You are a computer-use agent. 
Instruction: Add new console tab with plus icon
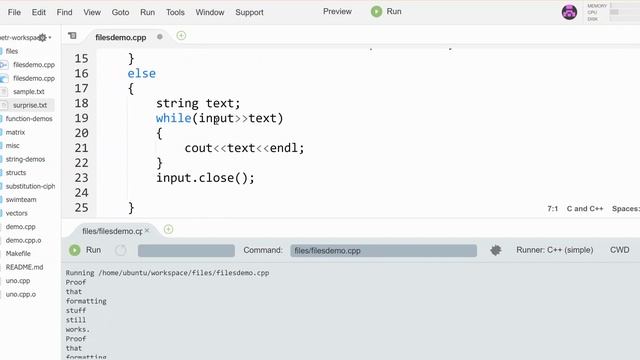pyautogui.click(x=168, y=229)
